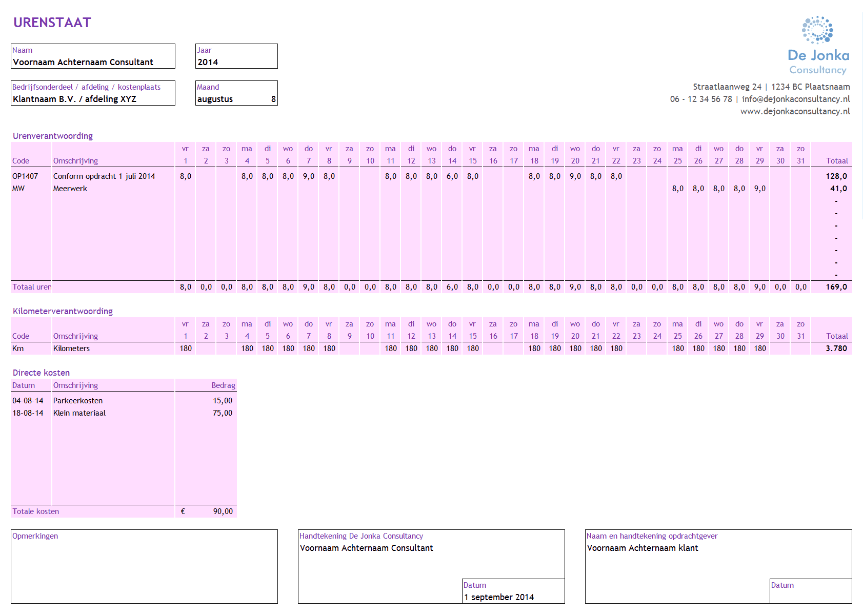The width and height of the screenshot is (863, 616).
Task: Click the OP1407 row total 128,0
Action: tap(836, 176)
